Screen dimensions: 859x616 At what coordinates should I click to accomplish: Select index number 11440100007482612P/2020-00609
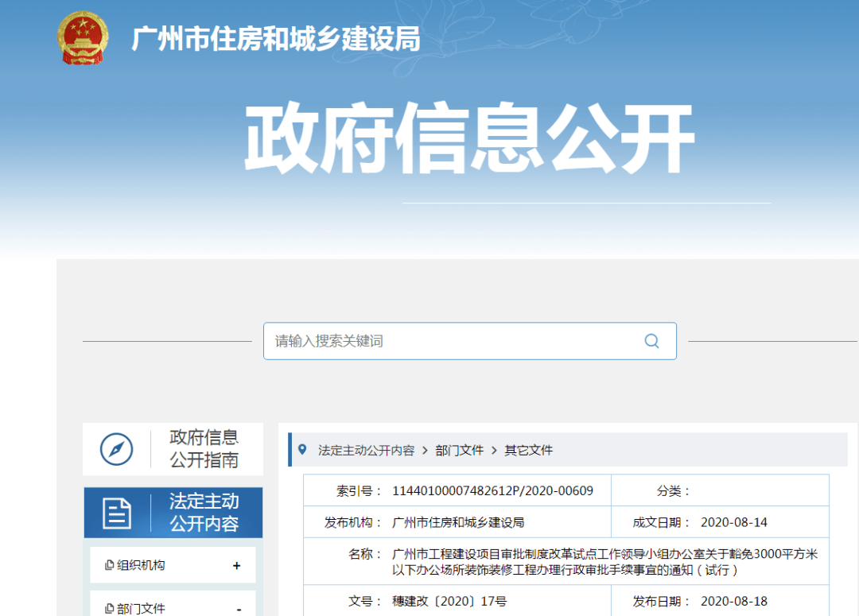point(492,490)
